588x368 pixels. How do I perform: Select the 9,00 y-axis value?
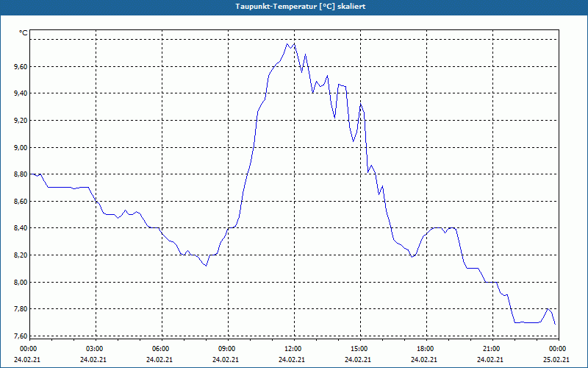click(21, 148)
